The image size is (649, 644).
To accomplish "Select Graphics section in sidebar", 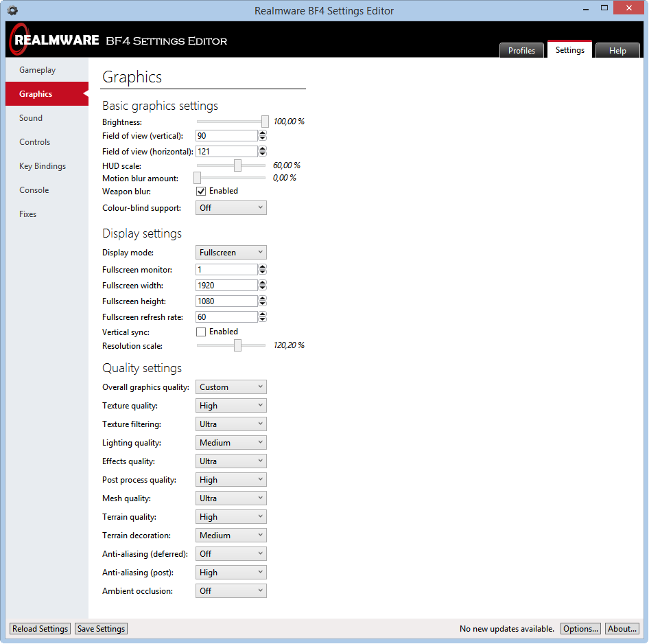I will (x=47, y=93).
